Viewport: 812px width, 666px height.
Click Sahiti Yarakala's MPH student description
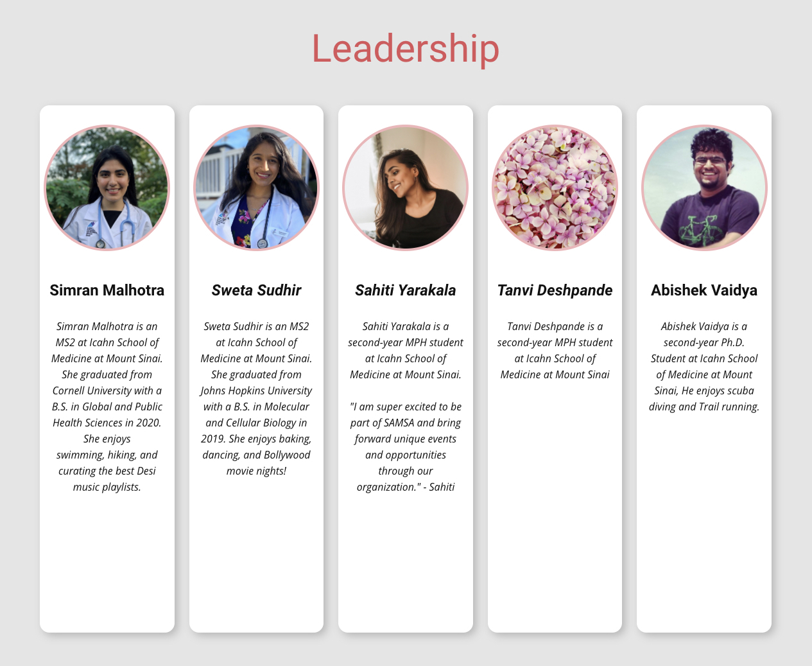405,351
